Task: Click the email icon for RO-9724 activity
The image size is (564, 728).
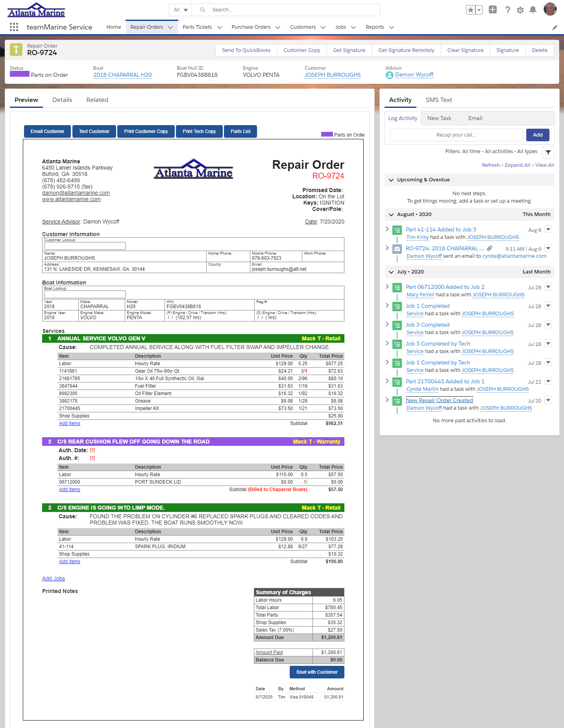Action: coord(397,249)
